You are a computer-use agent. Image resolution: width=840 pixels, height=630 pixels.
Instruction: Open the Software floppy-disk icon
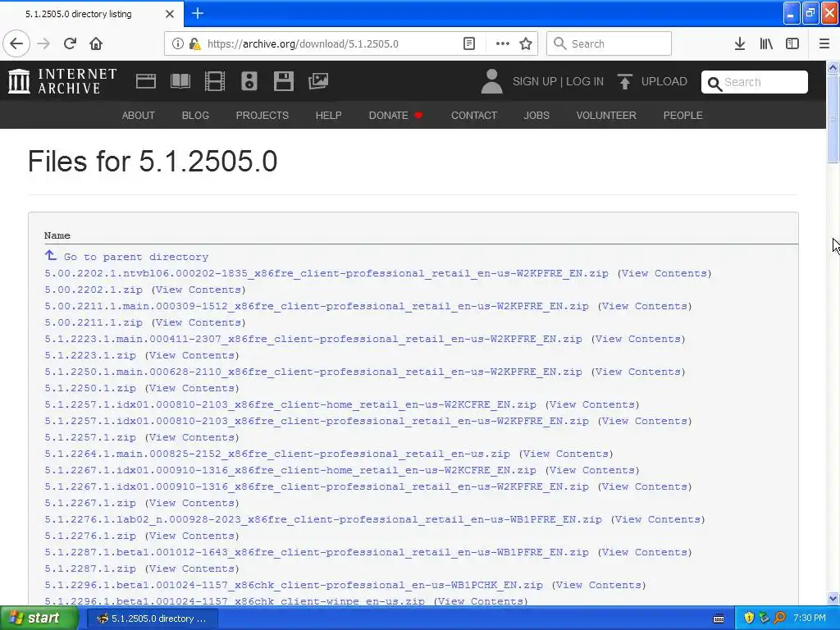[283, 81]
